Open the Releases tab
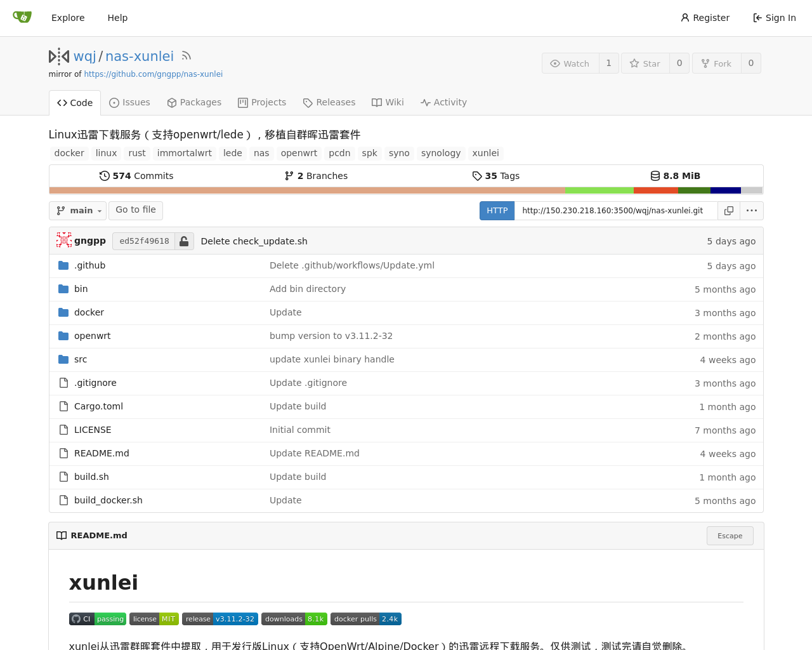812x650 pixels. click(329, 102)
